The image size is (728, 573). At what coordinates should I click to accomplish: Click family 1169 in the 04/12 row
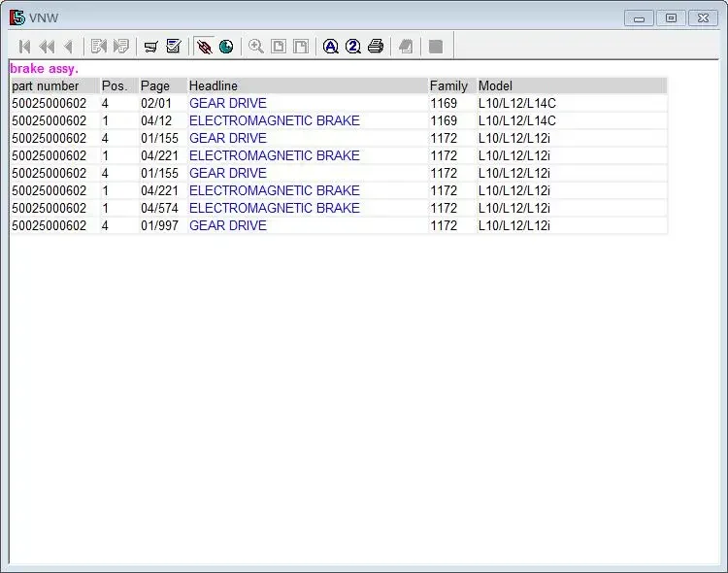point(444,120)
